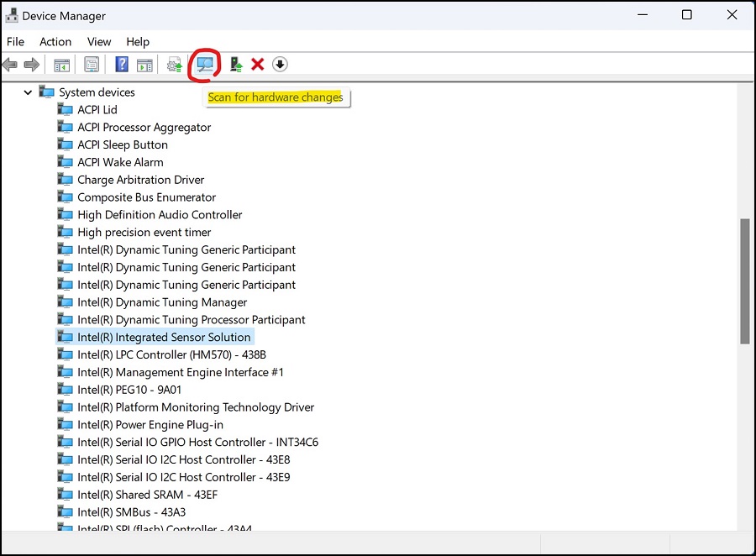Image resolution: width=756 pixels, height=556 pixels.
Task: Open the File menu
Action: [15, 41]
